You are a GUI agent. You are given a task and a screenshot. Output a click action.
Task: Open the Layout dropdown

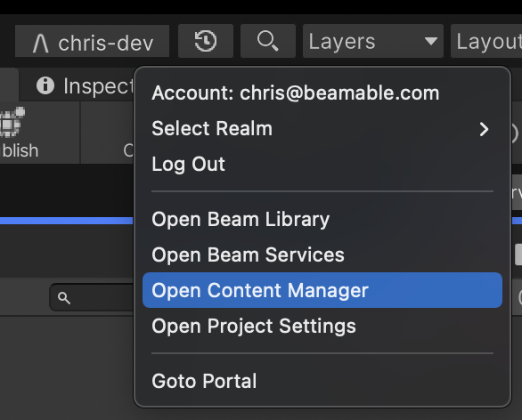click(x=486, y=41)
